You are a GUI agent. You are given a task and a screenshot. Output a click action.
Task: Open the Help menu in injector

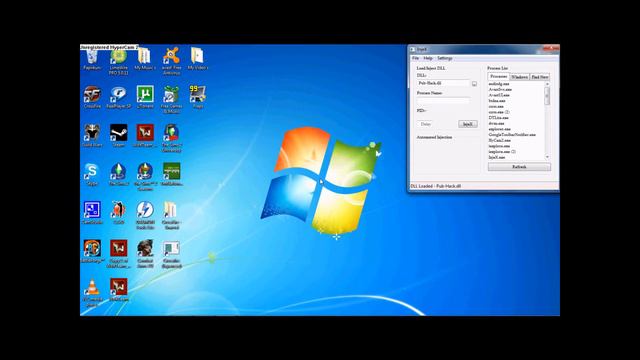428,58
